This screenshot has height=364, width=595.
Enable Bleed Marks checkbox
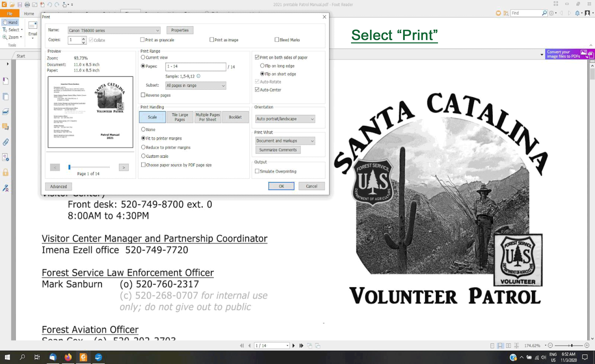(x=277, y=40)
